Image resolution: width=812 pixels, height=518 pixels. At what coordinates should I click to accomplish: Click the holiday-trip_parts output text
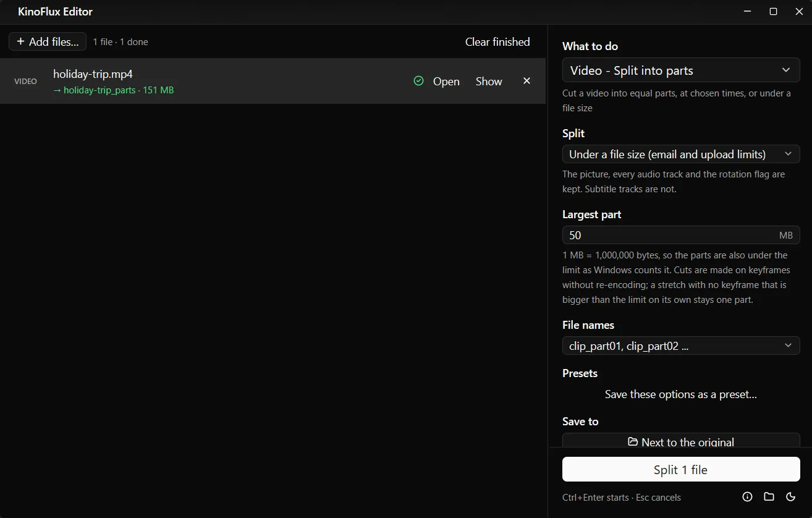click(113, 90)
